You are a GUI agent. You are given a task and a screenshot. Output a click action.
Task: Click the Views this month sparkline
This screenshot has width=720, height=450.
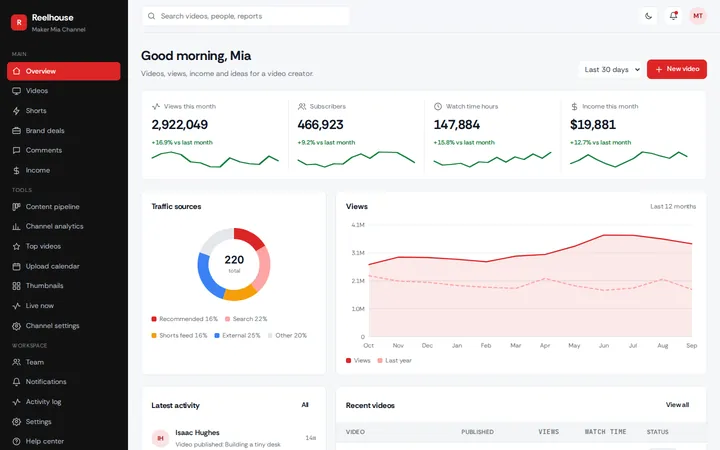(215, 159)
